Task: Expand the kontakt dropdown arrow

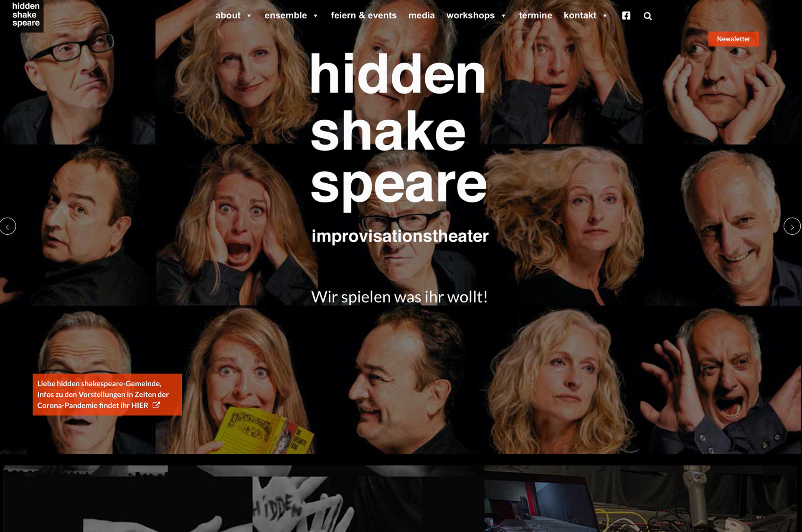Action: (x=605, y=16)
